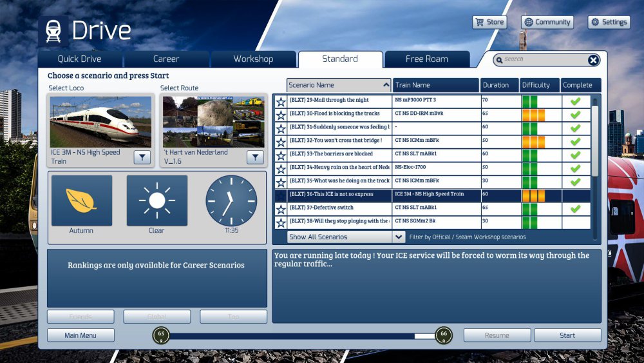The image size is (644, 363).
Task: Open the Select Loco filter dropdown
Action: click(142, 157)
